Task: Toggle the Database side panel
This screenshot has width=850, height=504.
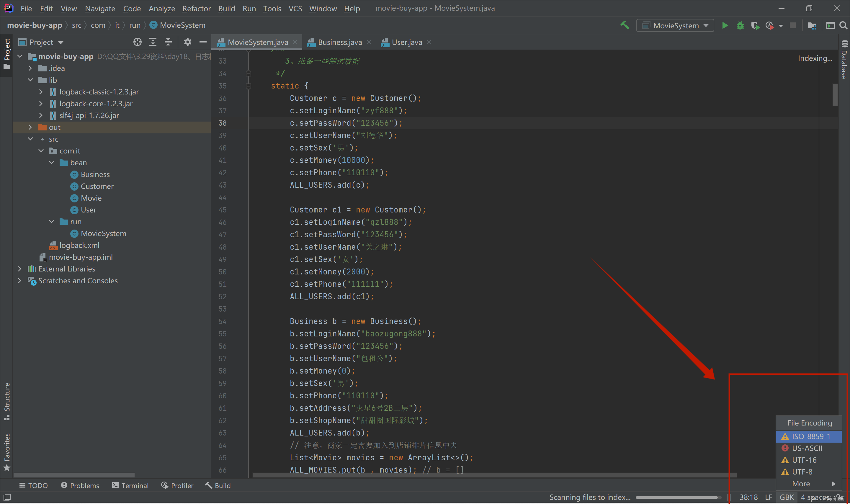Action: pos(844,59)
